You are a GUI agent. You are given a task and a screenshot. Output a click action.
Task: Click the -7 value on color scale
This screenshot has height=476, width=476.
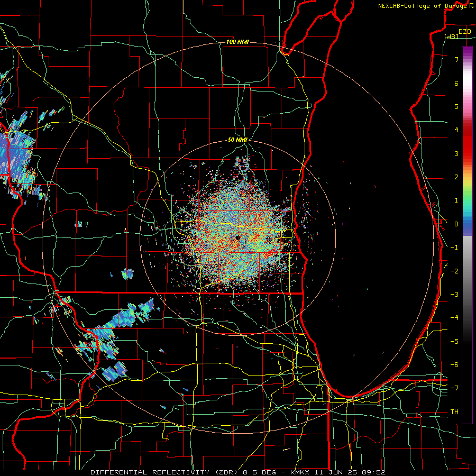click(454, 388)
